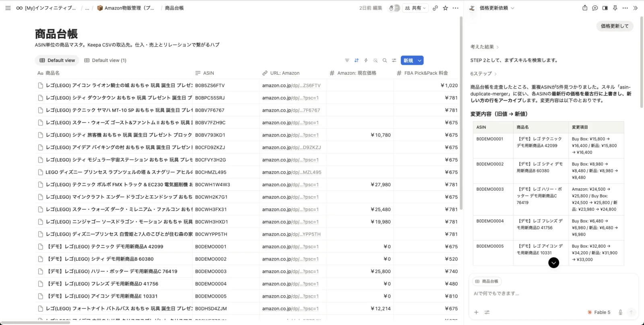Open amazon.co.jp link in B0B5ZS6FTV row
Screen dimensions: 644x325
(291, 85)
